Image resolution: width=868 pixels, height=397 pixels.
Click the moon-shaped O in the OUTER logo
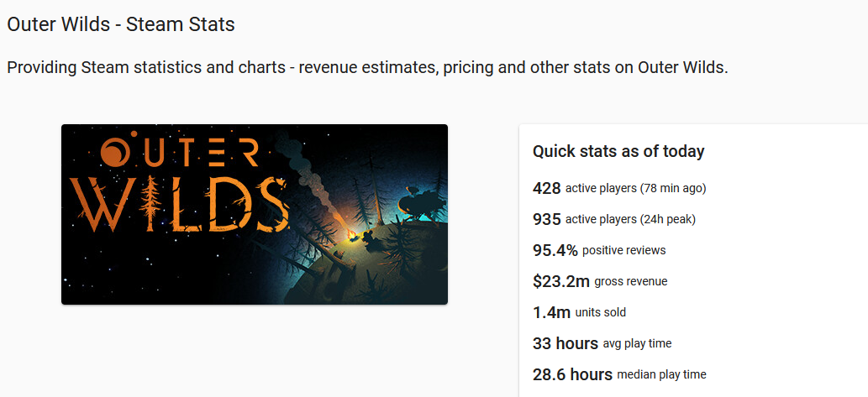click(x=116, y=152)
